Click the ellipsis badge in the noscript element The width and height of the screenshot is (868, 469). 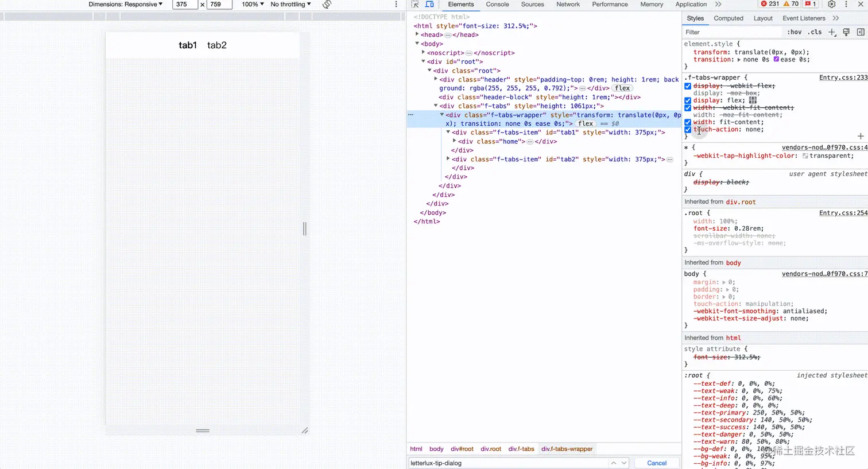469,53
